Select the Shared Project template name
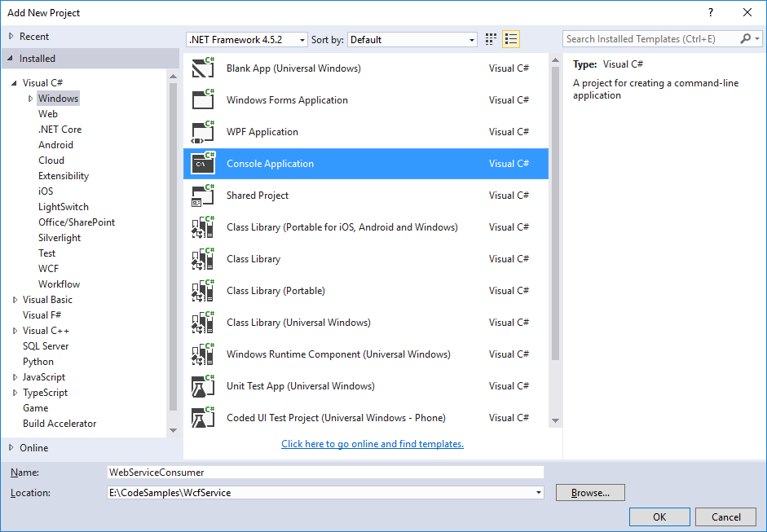The height and width of the screenshot is (532, 767). coord(258,195)
